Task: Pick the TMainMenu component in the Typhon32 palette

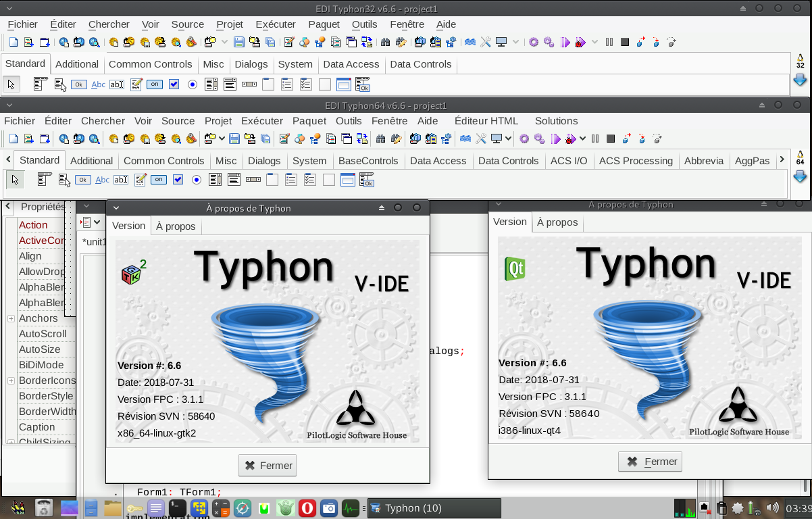Action: coord(40,84)
